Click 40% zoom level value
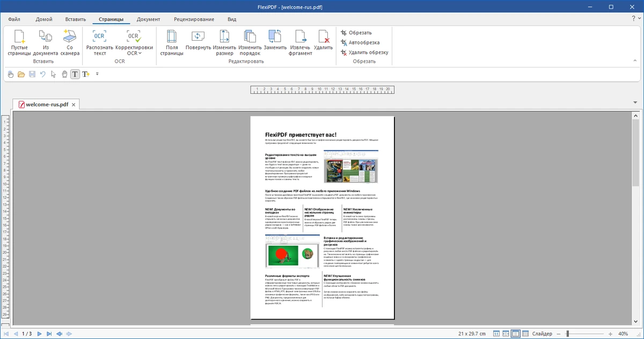The height and width of the screenshot is (339, 644). [623, 334]
